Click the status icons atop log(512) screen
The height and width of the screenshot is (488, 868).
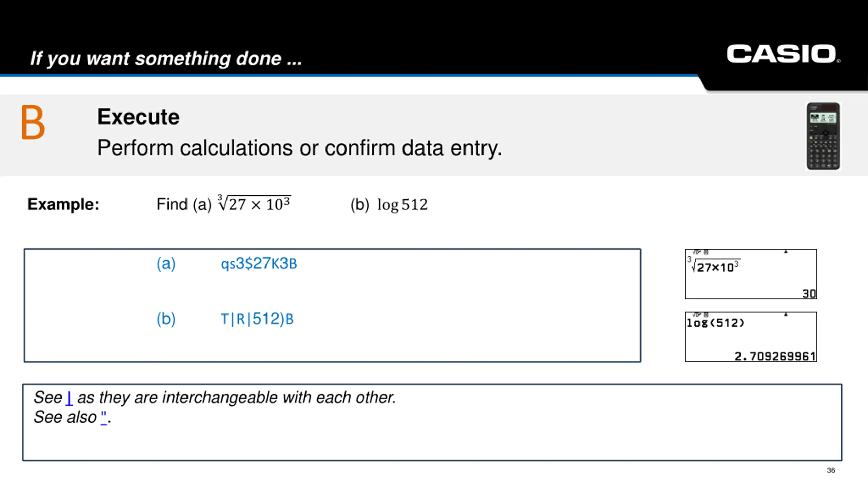tap(701, 314)
